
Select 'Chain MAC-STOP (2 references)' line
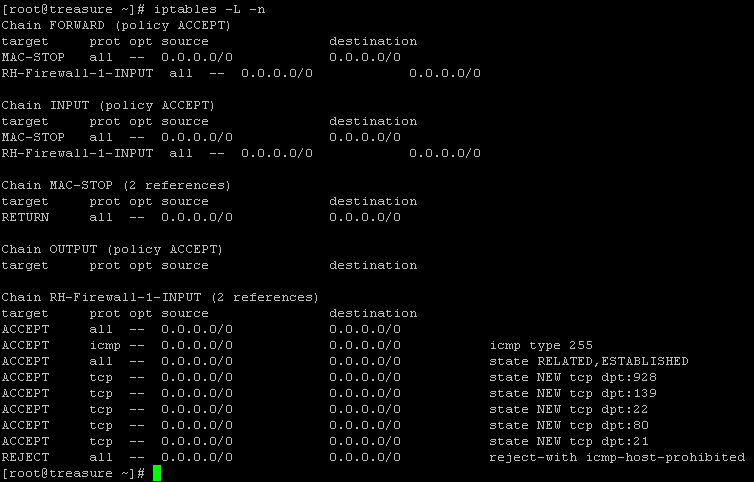pyautogui.click(x=116, y=185)
